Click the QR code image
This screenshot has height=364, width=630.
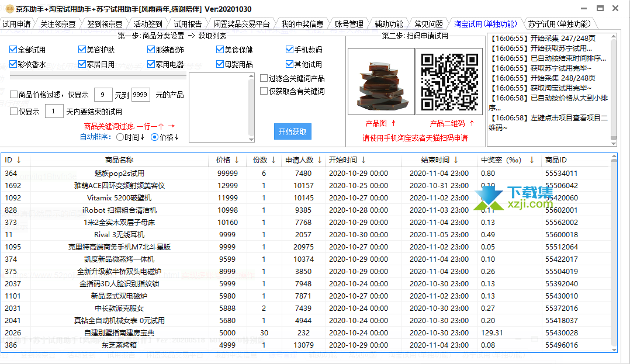[x=449, y=82]
